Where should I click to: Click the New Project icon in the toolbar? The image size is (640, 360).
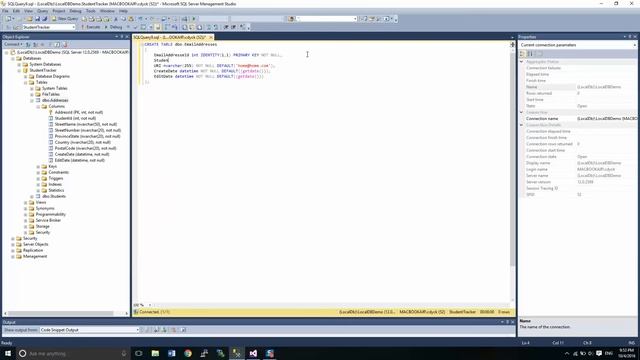(8, 19)
